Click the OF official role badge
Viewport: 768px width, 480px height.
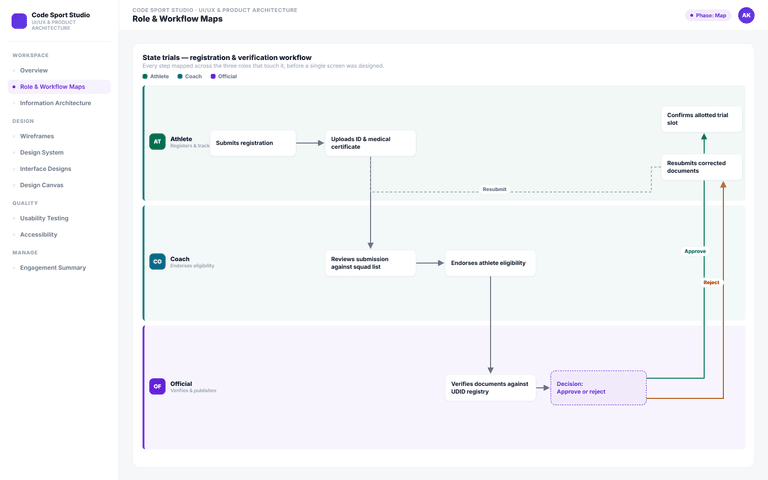(157, 386)
